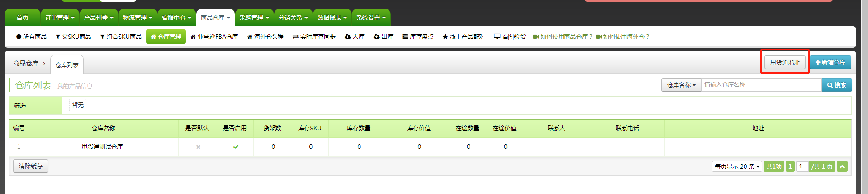The height and width of the screenshot is (194, 868).
Task: Expand the 订单管理 menu
Action: click(60, 18)
